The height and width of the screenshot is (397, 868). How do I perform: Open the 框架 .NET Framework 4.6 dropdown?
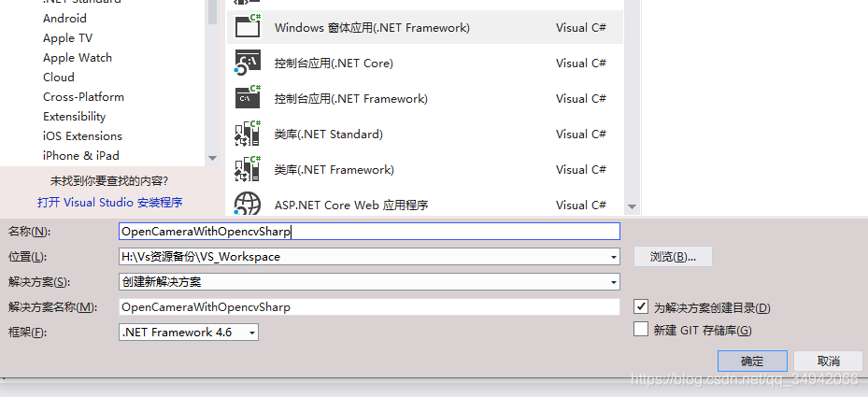188,333
